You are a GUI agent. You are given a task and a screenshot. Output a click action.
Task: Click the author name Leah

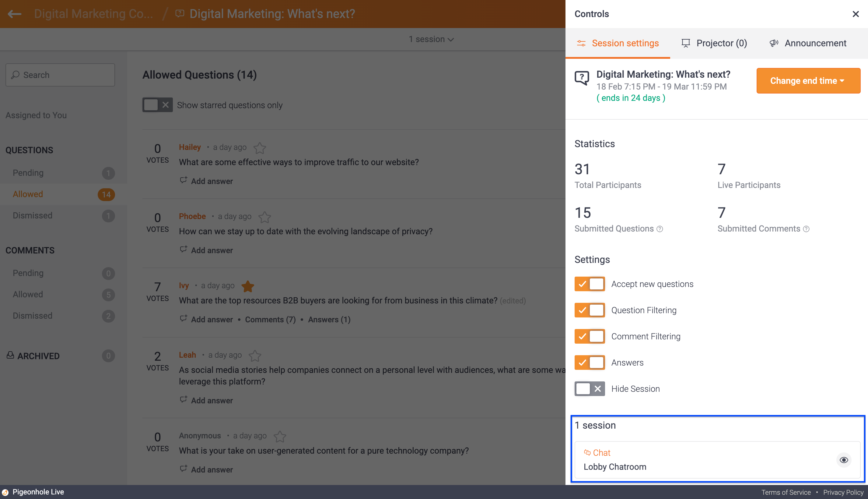[187, 355]
